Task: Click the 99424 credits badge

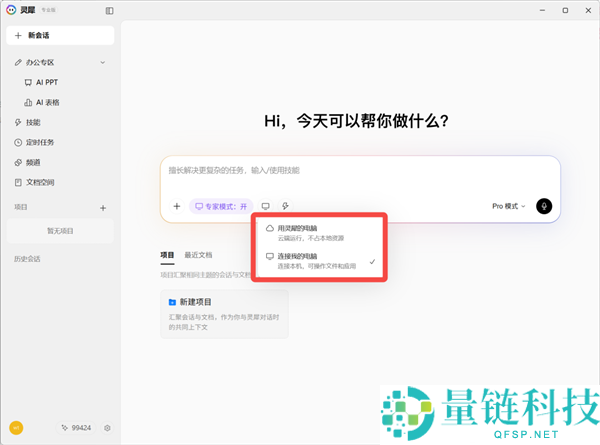Action: [x=77, y=428]
